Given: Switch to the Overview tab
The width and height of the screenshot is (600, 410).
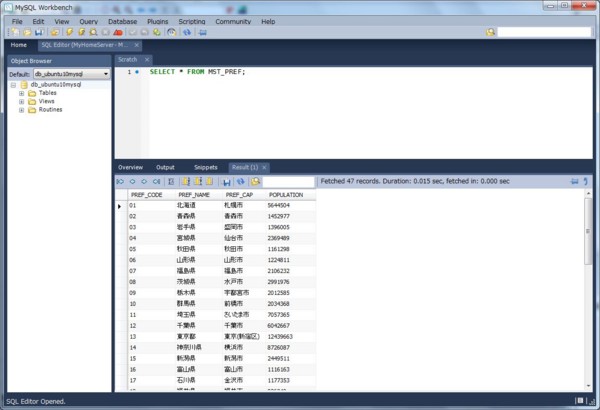Looking at the screenshot, I should pyautogui.click(x=130, y=167).
